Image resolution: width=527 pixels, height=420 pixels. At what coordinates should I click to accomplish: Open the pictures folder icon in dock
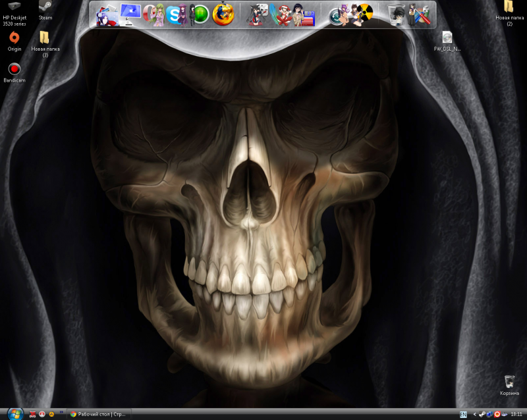pyautogui.click(x=106, y=16)
